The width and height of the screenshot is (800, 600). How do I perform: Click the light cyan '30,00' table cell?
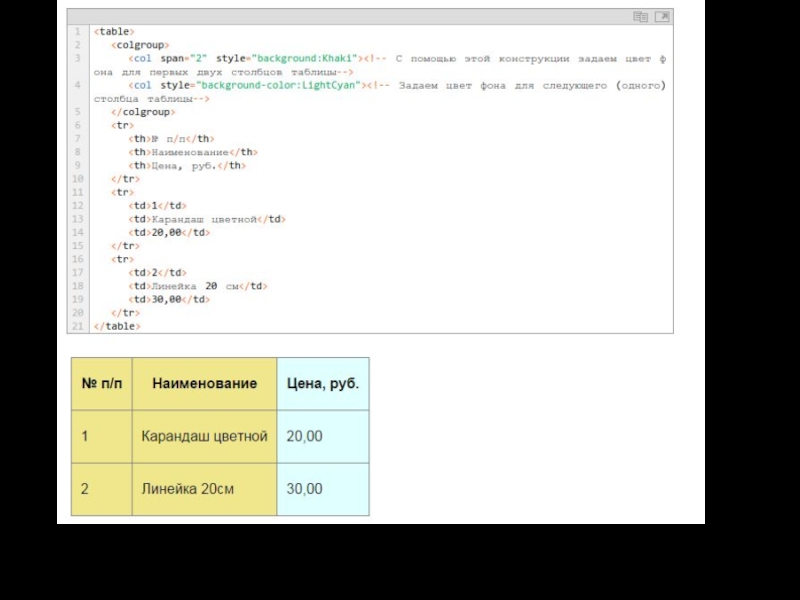323,489
